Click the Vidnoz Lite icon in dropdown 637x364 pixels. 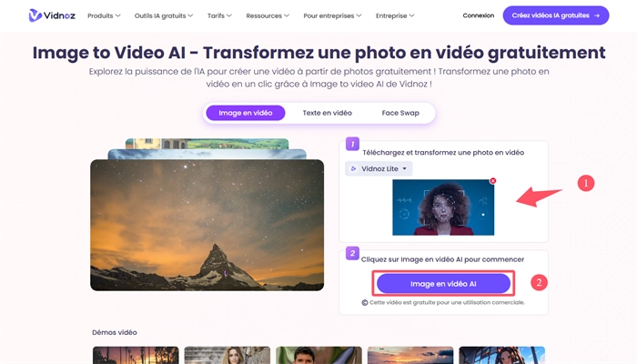[353, 168]
